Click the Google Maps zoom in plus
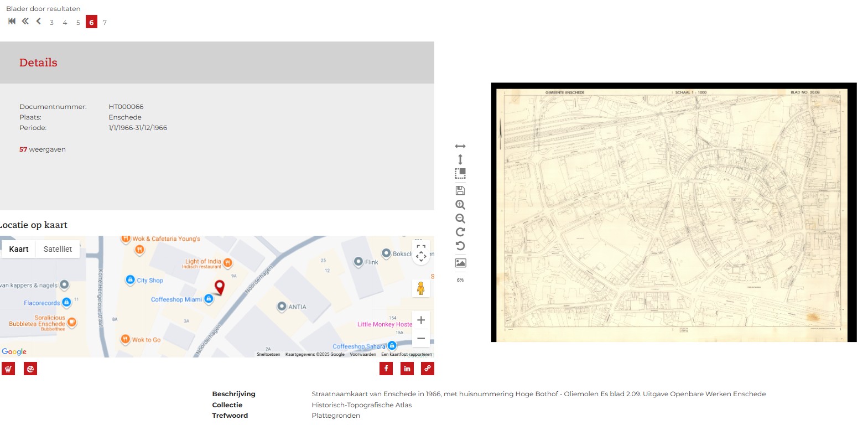Image resolution: width=868 pixels, height=425 pixels. click(x=421, y=320)
